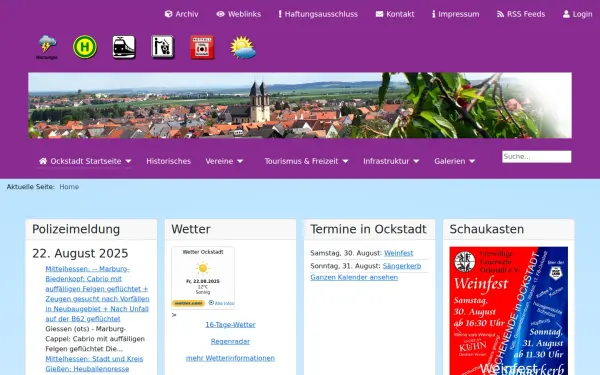Click the user icon beside Login
Viewport: 600px width, 375px height.
click(566, 14)
